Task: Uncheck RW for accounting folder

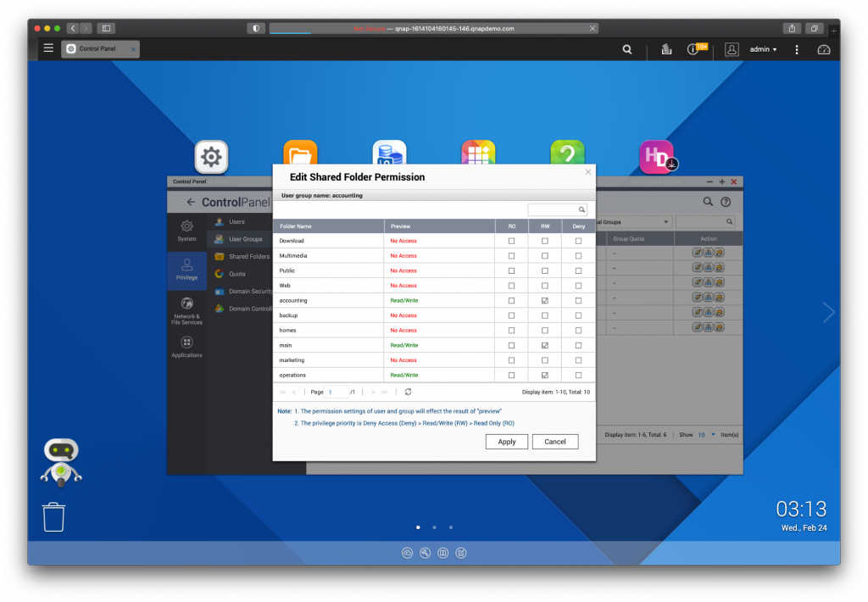Action: click(545, 301)
